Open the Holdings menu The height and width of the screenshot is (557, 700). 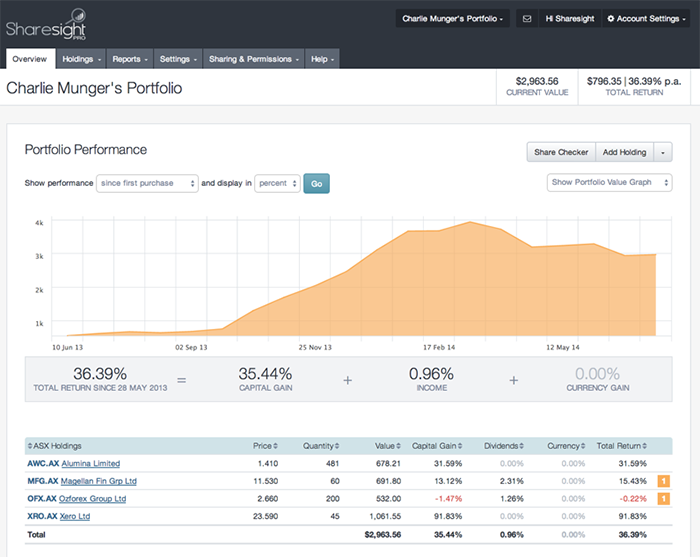(x=81, y=59)
